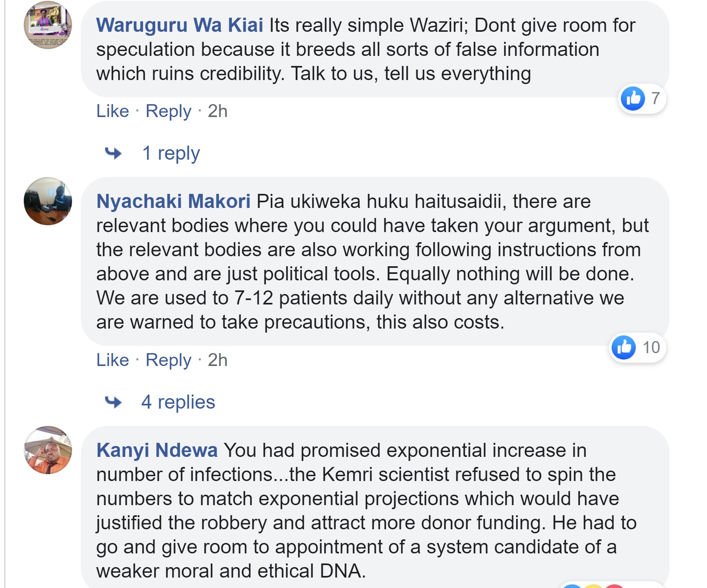Click the reaction emojis on Kanyi Ndewa's comment
This screenshot has height=588, width=707.
pyautogui.click(x=594, y=585)
